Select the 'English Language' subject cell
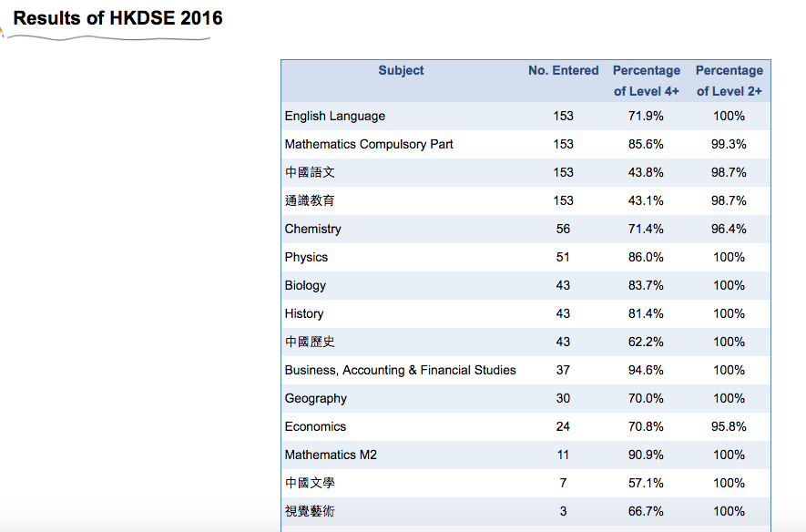The image size is (806, 532). point(334,117)
